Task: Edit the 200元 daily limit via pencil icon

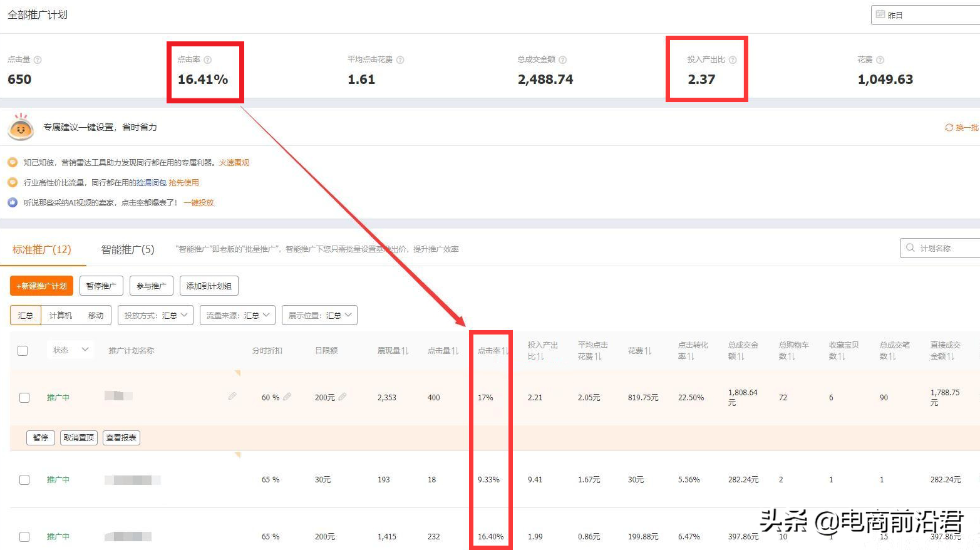Action: (343, 397)
